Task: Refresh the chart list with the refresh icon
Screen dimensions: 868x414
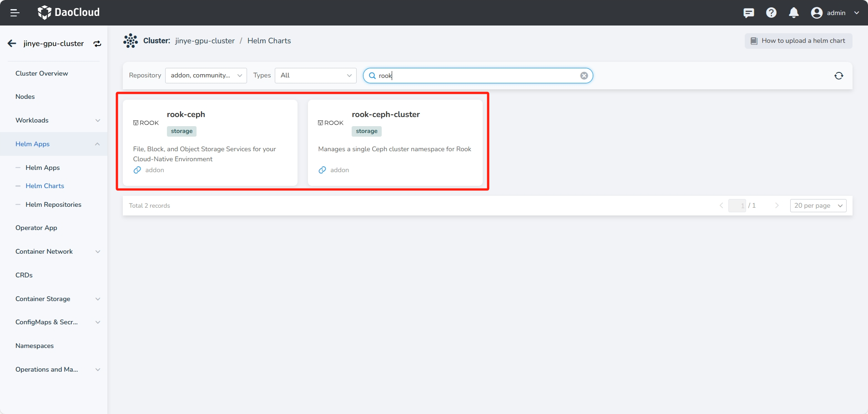Action: click(x=839, y=76)
